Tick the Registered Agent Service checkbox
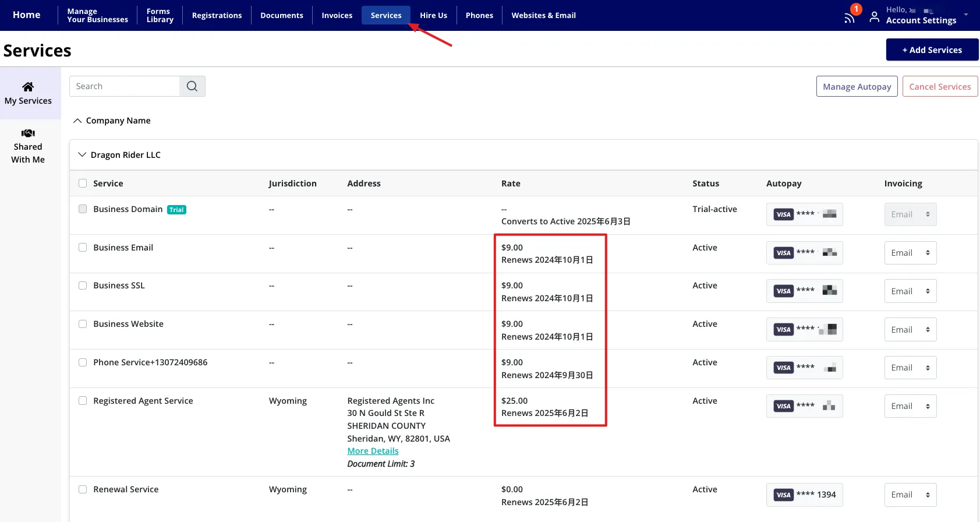980x522 pixels. coord(83,401)
